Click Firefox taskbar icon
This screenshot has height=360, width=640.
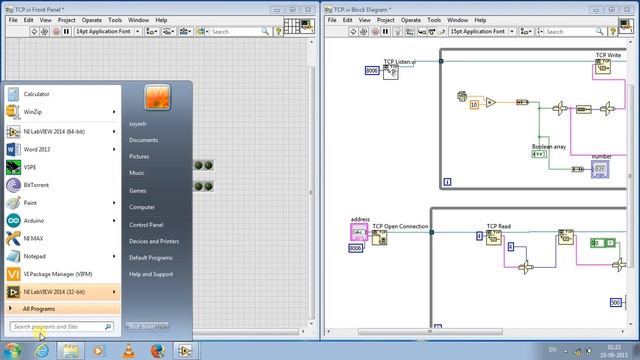(x=157, y=351)
